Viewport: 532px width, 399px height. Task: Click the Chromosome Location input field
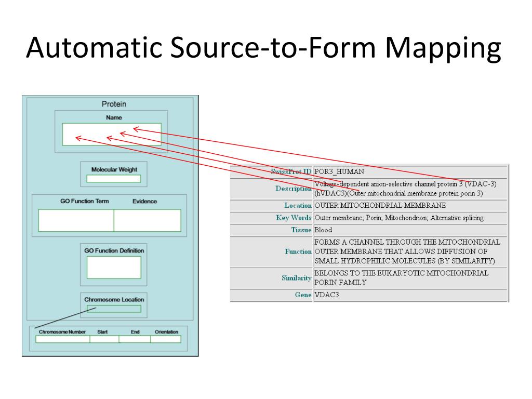click(114, 309)
